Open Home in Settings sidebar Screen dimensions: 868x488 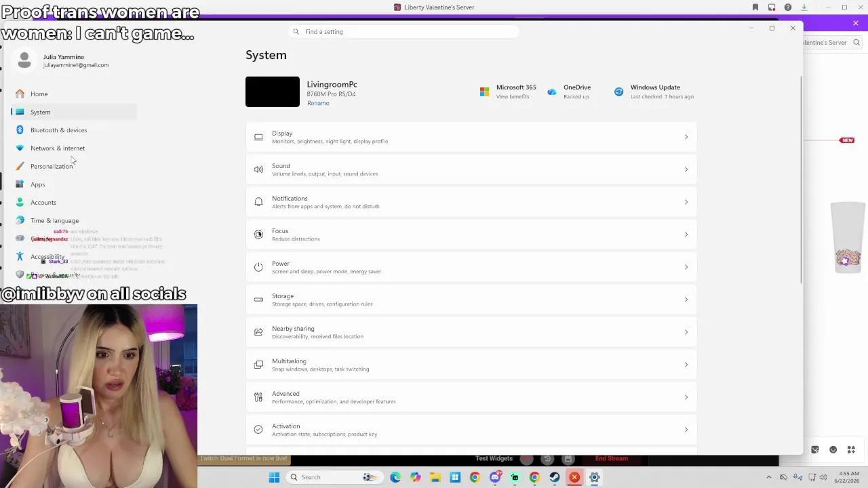click(75, 94)
